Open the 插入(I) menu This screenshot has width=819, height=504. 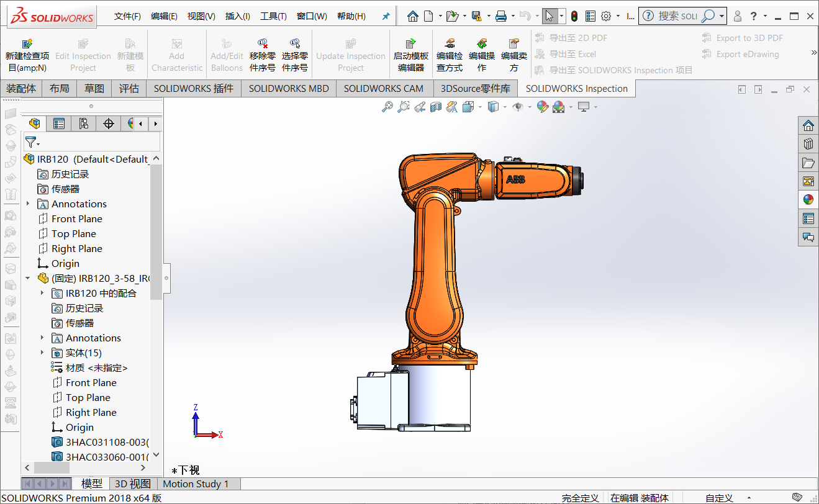click(x=237, y=16)
